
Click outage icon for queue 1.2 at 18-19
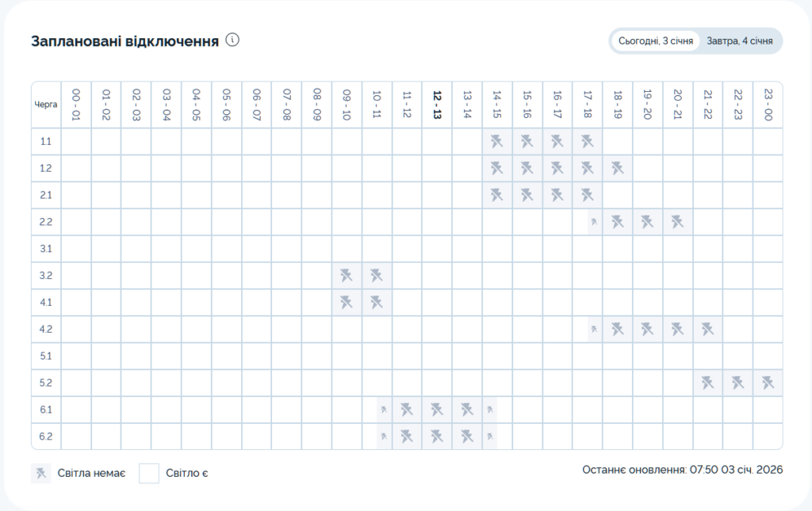(618, 169)
